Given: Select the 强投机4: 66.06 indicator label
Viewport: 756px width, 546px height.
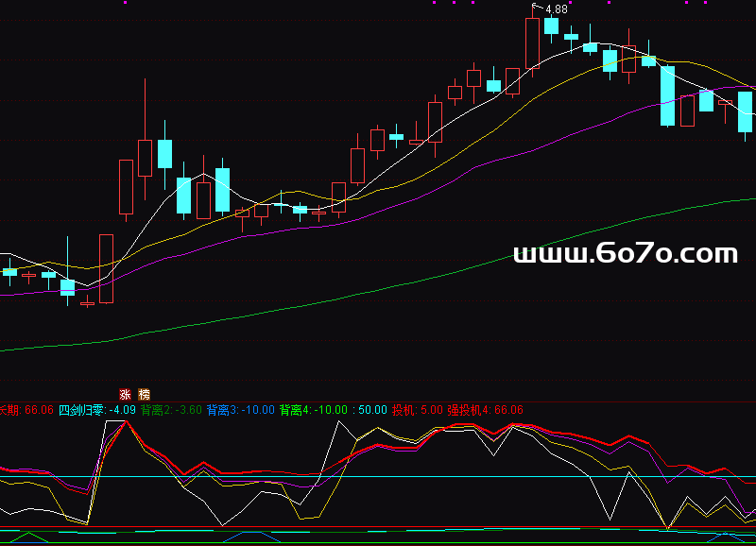Looking at the screenshot, I should tap(485, 410).
